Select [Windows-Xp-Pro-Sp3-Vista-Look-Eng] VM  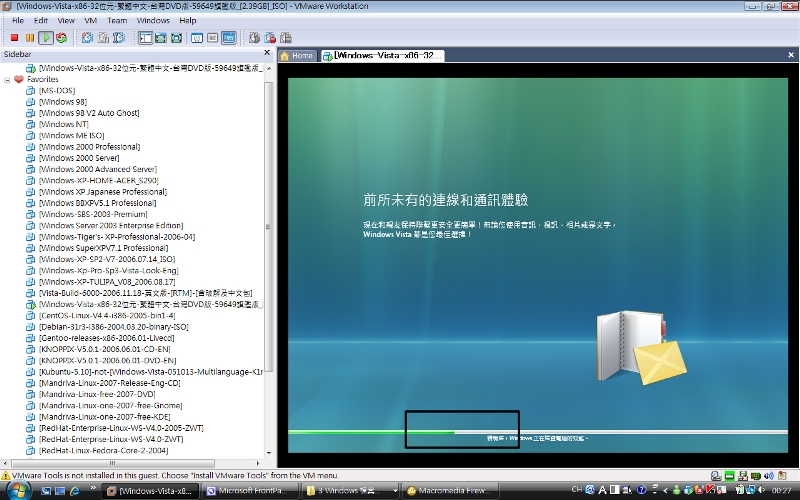point(109,270)
